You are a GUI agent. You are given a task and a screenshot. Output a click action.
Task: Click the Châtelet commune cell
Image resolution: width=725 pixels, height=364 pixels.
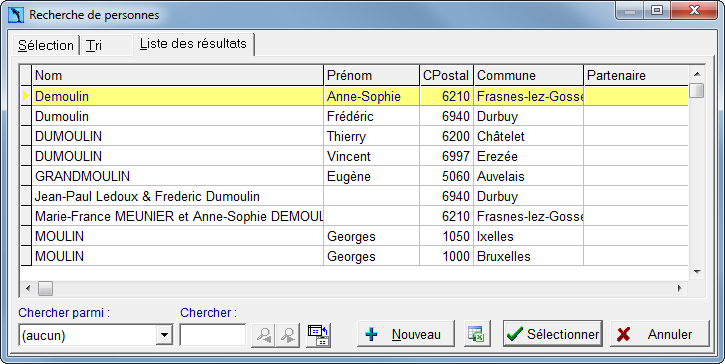point(528,136)
